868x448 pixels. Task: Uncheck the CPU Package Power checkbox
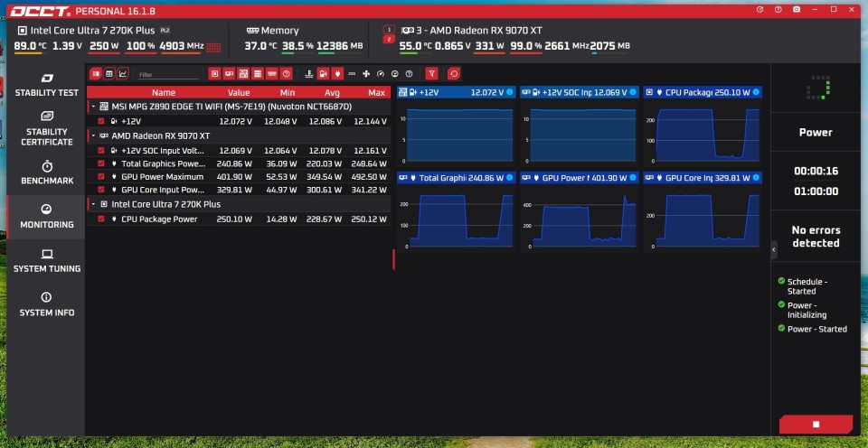100,219
